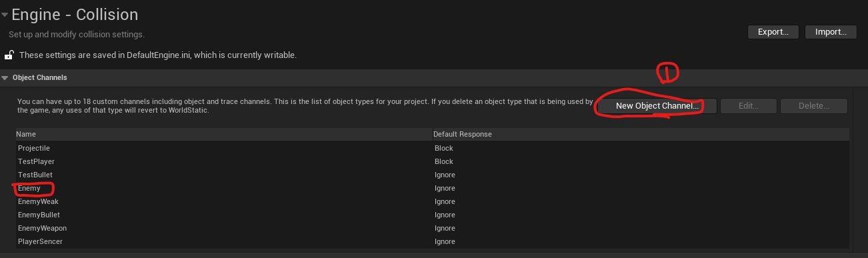This screenshot has height=258, width=868.
Task: Click Ignore response of TestBullet row
Action: pos(445,175)
